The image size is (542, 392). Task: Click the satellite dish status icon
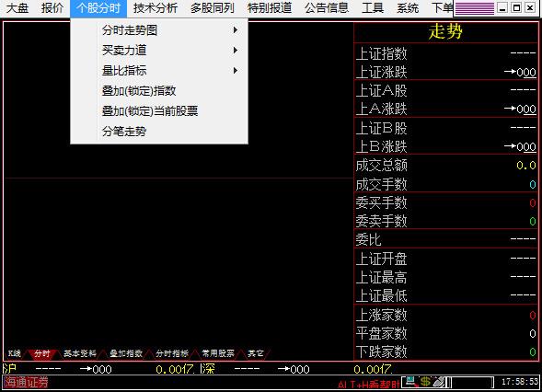(439, 382)
